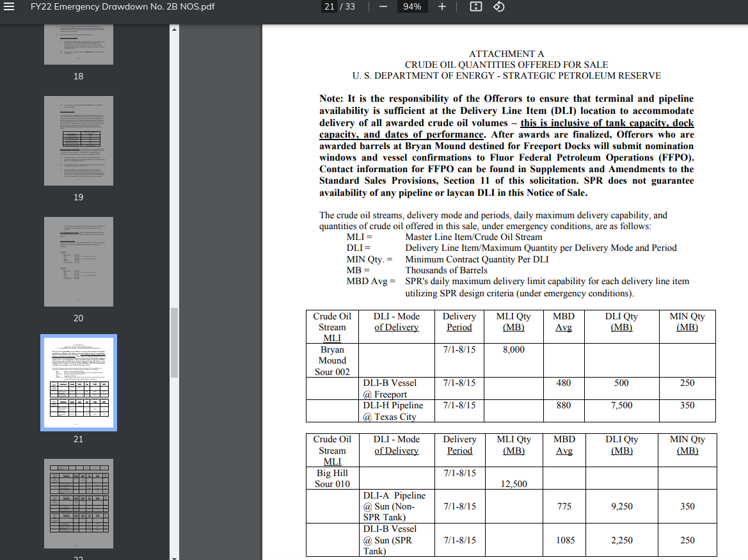
Task: Click the 'DLI-H Pipeline @ Texas City' cell
Action: (397, 411)
